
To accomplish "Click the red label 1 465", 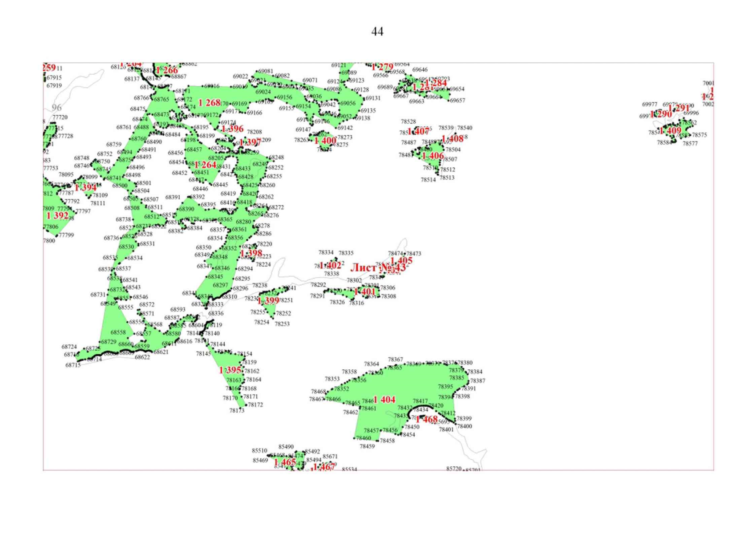I will (285, 462).
